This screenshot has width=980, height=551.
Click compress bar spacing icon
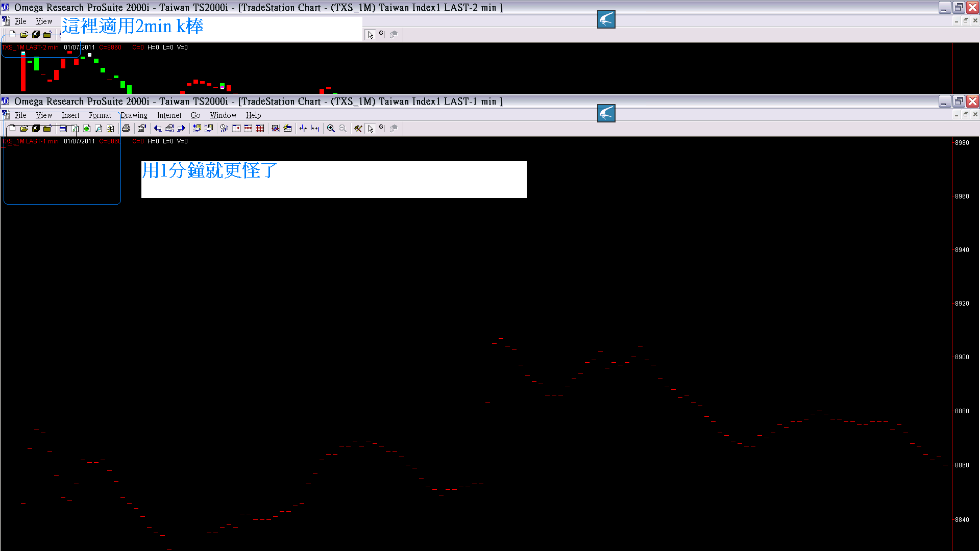(x=303, y=129)
